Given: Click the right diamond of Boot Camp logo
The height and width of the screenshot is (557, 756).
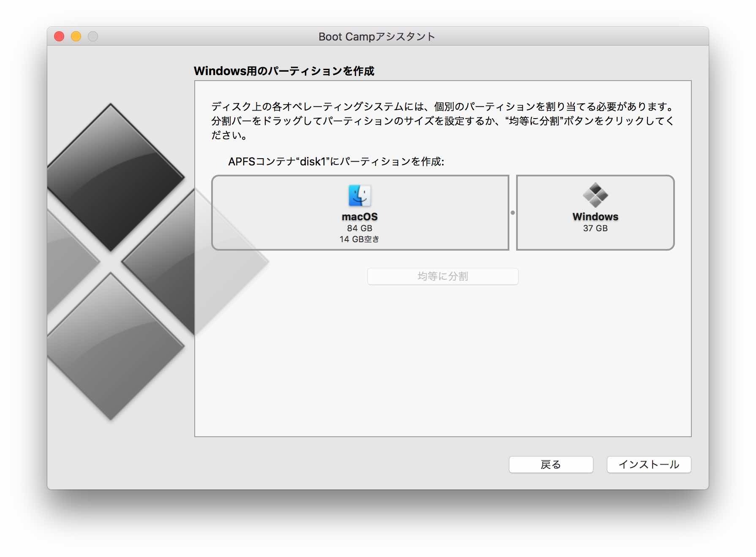Looking at the screenshot, I should [169, 262].
